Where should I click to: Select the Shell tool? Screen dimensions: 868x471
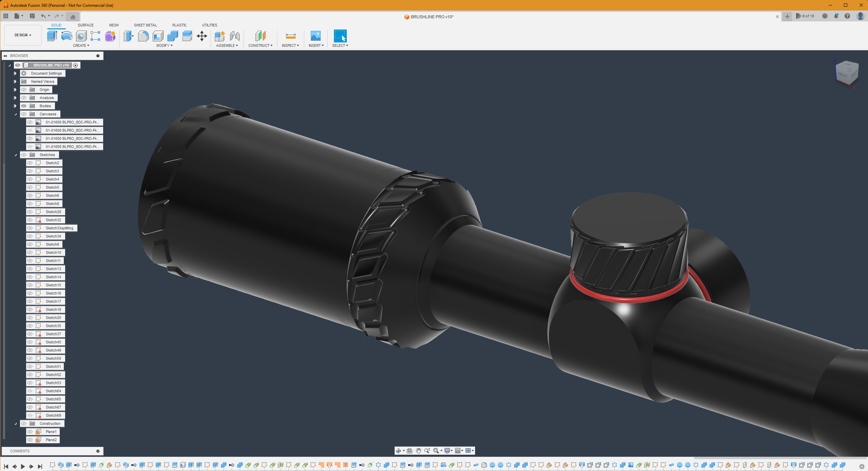tap(158, 36)
